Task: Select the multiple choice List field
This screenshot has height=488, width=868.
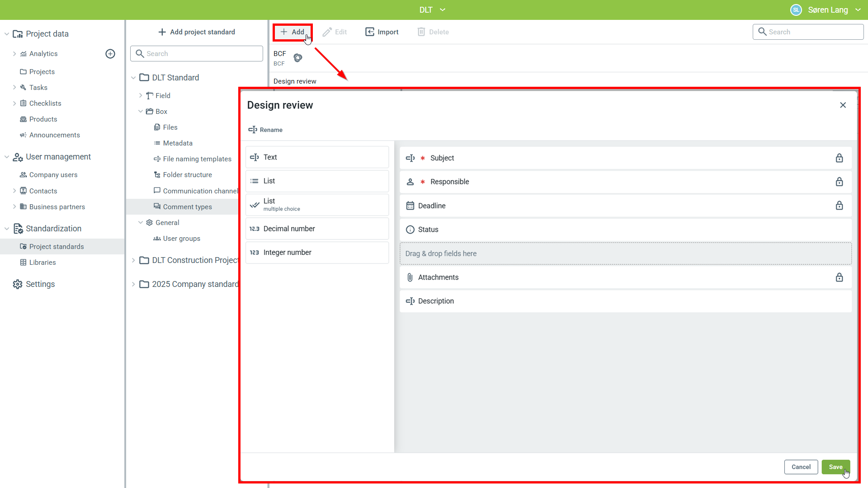Action: coord(317,205)
